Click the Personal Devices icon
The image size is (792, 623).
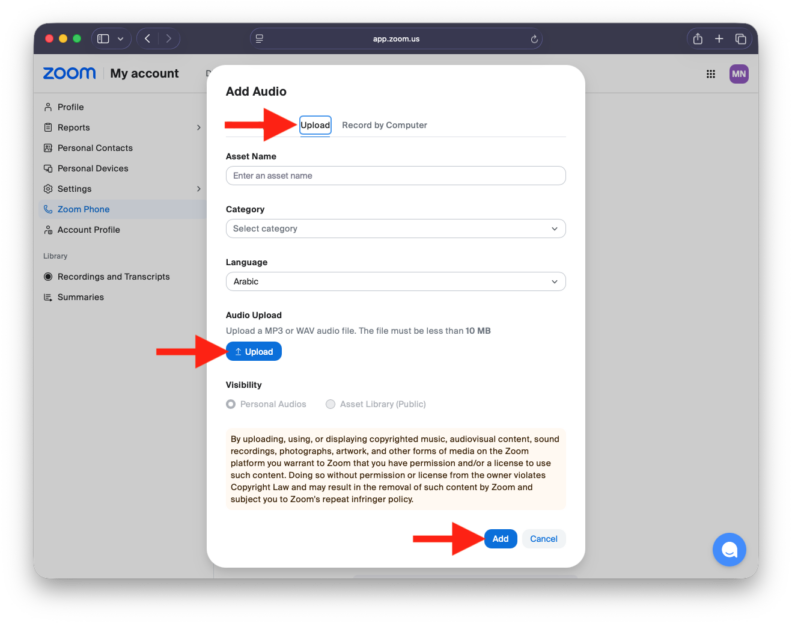(48, 168)
